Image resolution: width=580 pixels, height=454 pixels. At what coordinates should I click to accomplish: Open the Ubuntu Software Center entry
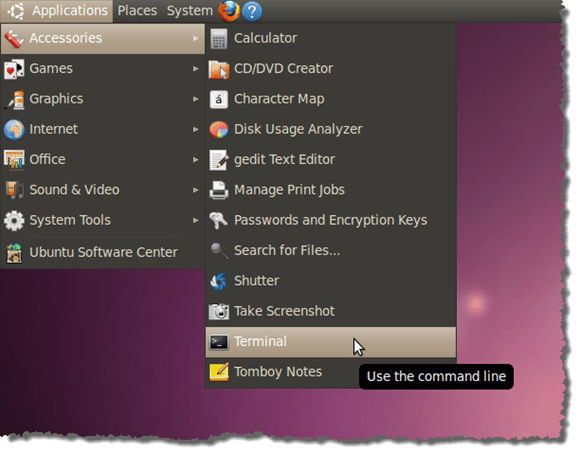(x=103, y=253)
